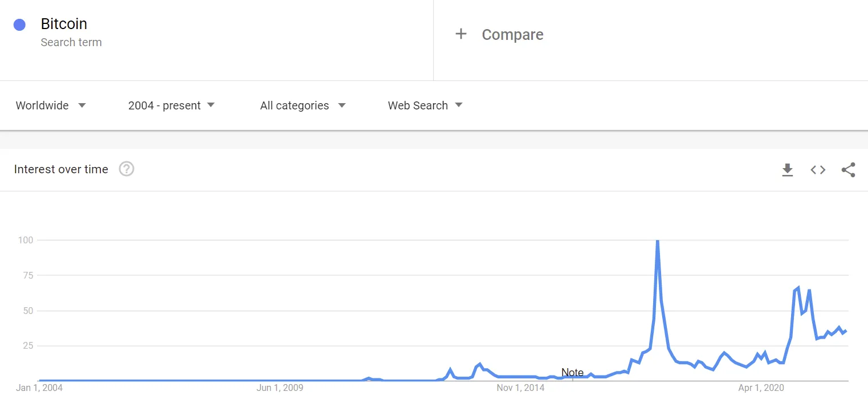The image size is (868, 420).
Task: Click the Interest over time title
Action: pos(61,169)
